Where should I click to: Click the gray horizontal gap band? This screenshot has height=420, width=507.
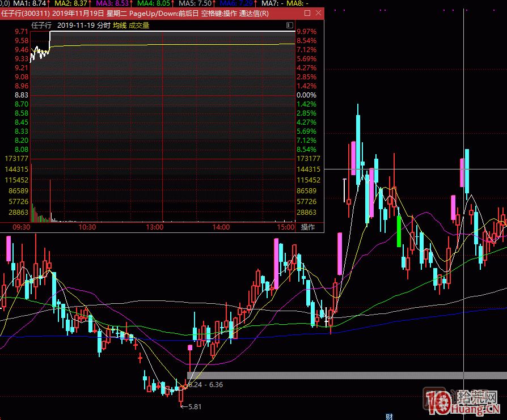[340, 375]
